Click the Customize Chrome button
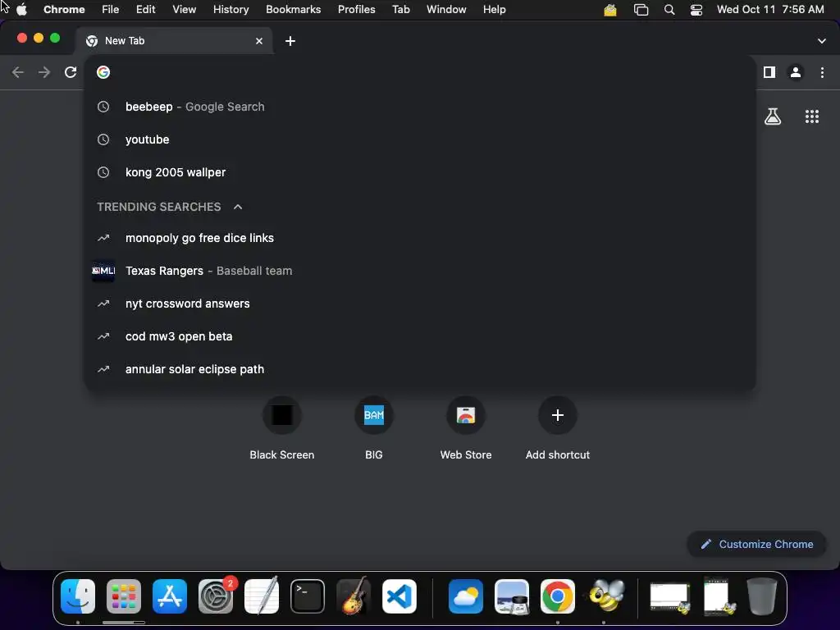Image resolution: width=840 pixels, height=630 pixels. pos(756,545)
